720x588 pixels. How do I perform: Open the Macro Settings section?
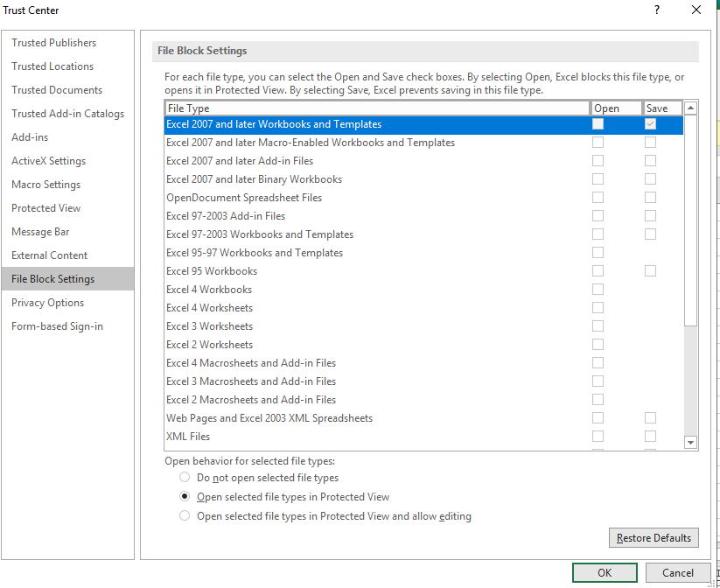45,184
